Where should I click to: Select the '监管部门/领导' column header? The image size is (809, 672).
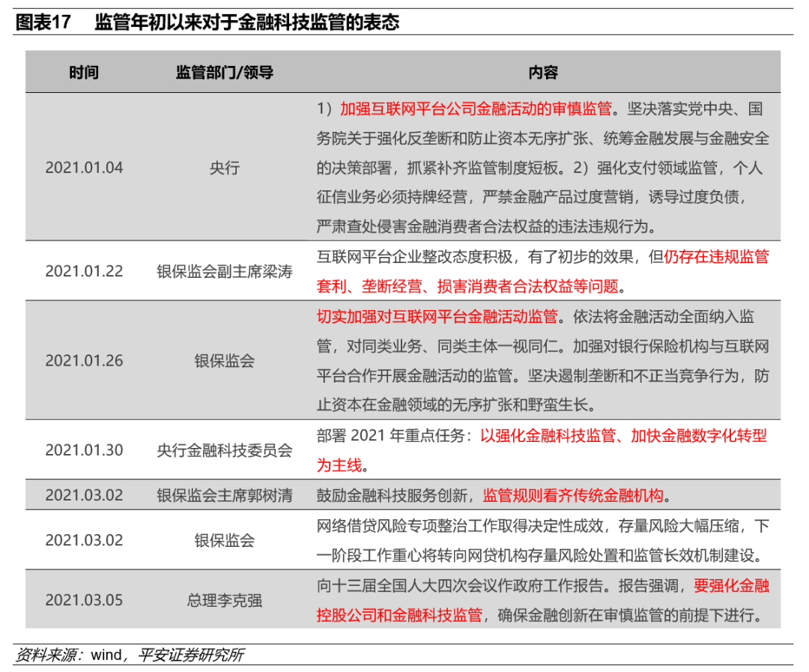click(x=225, y=72)
